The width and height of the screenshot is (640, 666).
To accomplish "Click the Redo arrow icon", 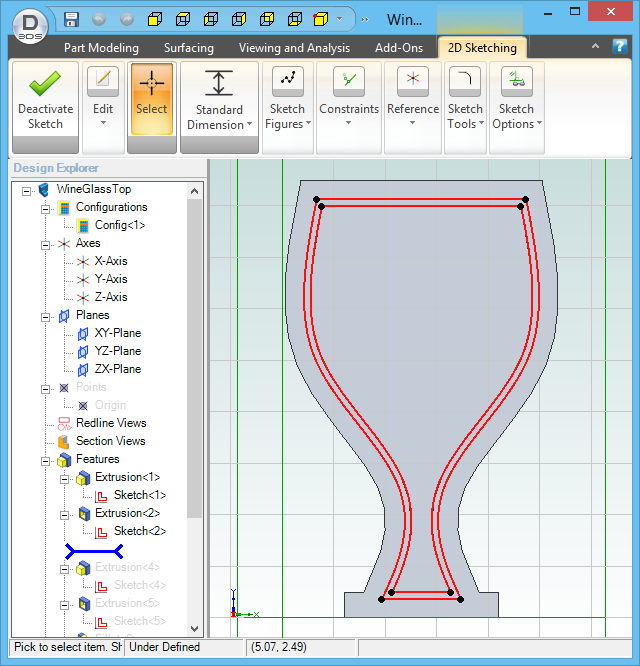I will 127,19.
